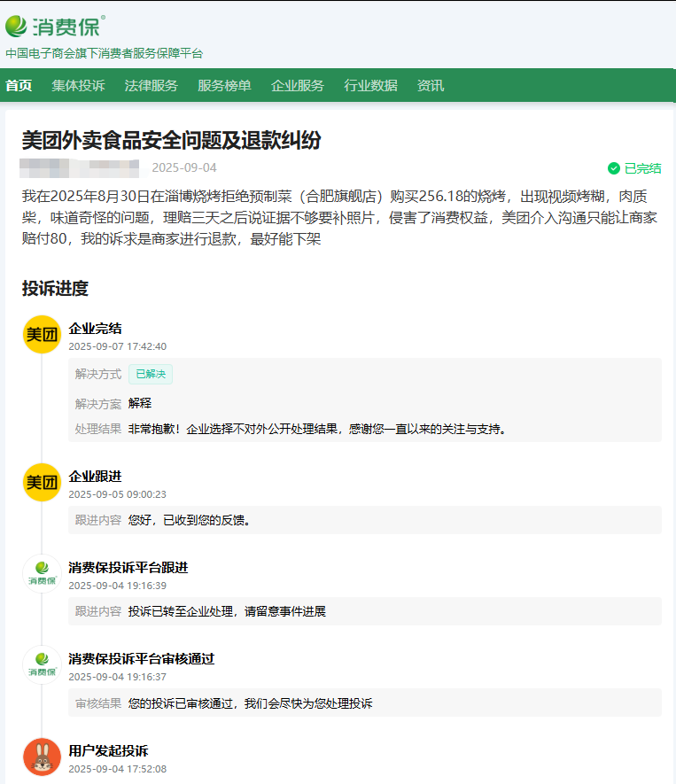Open the 集体投诉 menu item
This screenshot has height=784, width=676.
click(x=78, y=86)
